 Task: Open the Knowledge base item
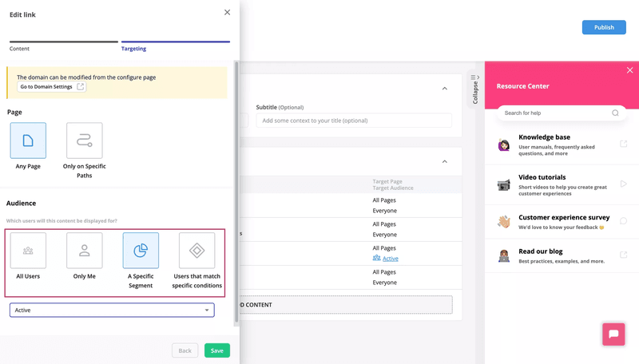pyautogui.click(x=562, y=144)
